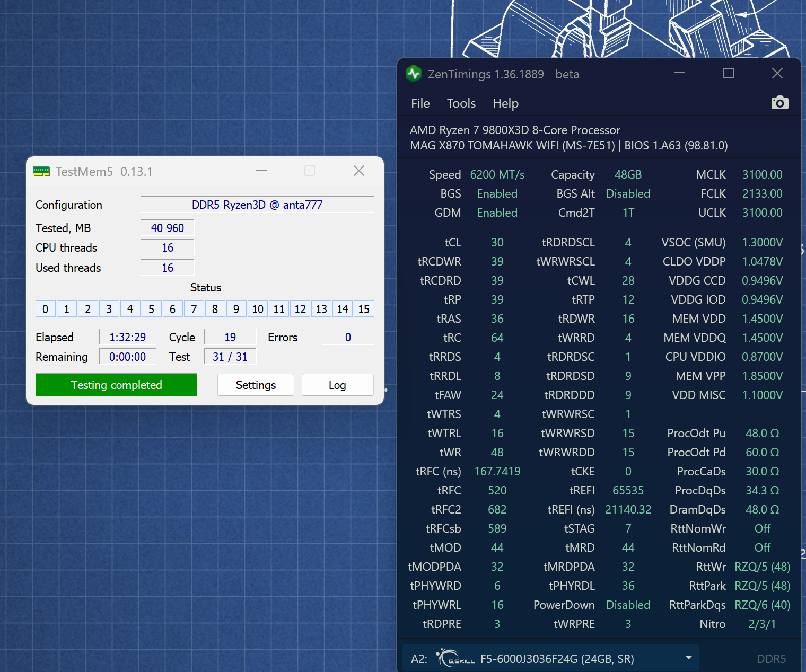Image resolution: width=806 pixels, height=672 pixels.
Task: Click the motherboard and BIOS info line
Action: tap(568, 145)
